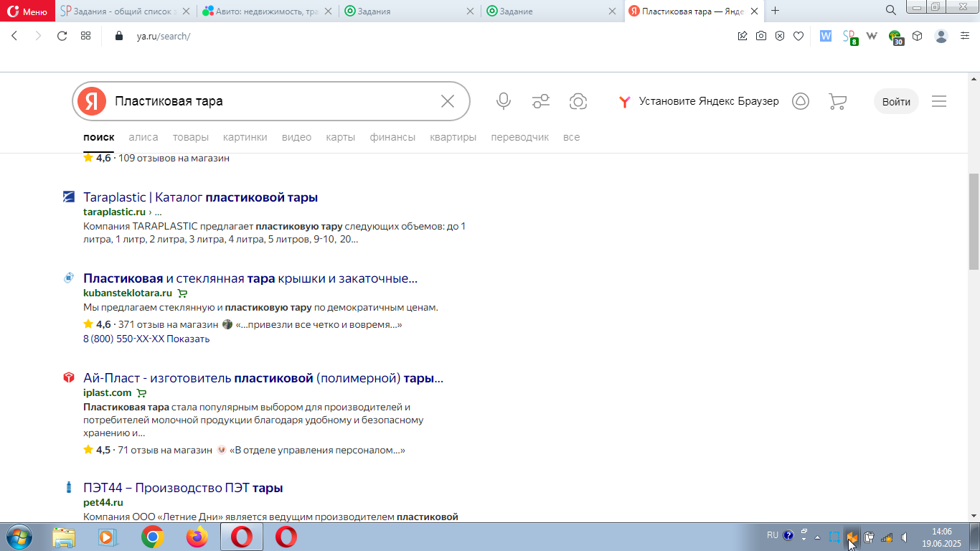The height and width of the screenshot is (551, 980).
Task: Launch Google Chrome from taskbar
Action: tap(152, 537)
